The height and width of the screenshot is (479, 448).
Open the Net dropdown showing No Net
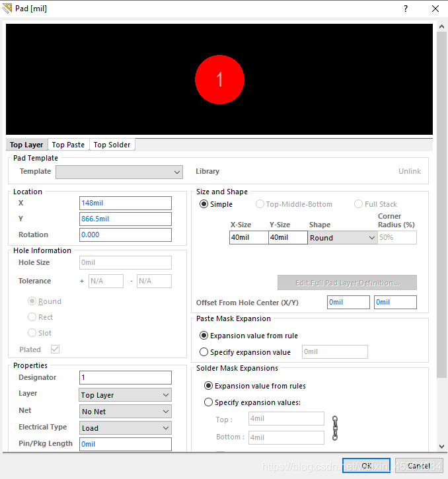(x=126, y=412)
